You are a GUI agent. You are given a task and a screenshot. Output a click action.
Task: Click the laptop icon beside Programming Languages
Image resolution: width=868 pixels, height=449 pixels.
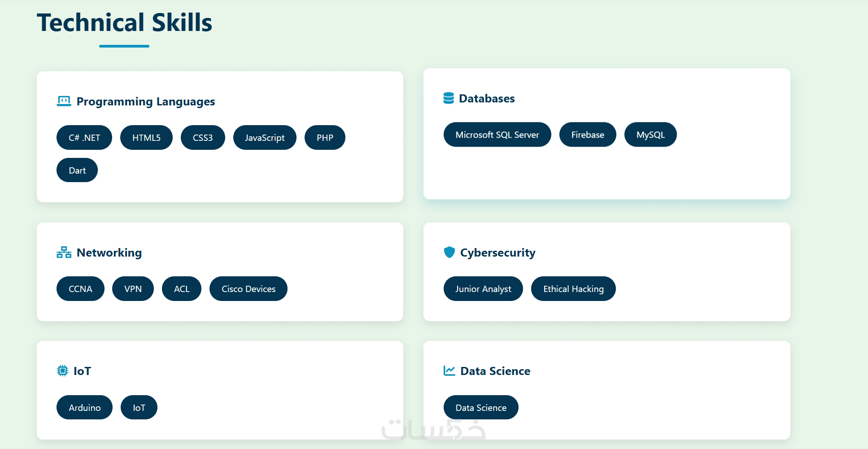click(64, 101)
